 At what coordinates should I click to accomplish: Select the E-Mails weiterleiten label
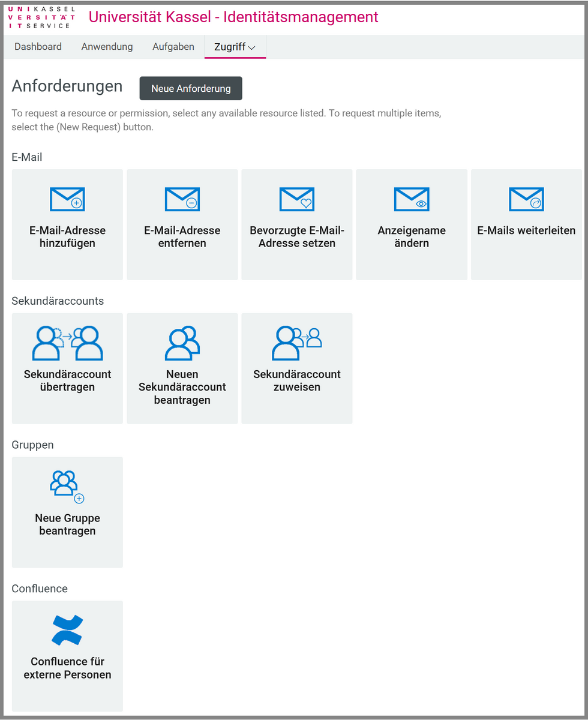(526, 230)
